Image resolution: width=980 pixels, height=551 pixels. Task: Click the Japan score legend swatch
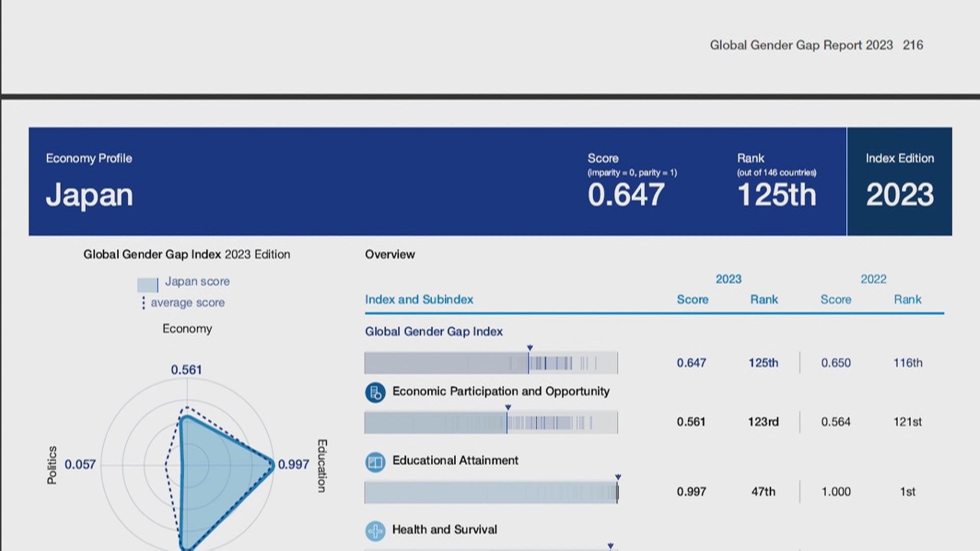[x=147, y=285]
